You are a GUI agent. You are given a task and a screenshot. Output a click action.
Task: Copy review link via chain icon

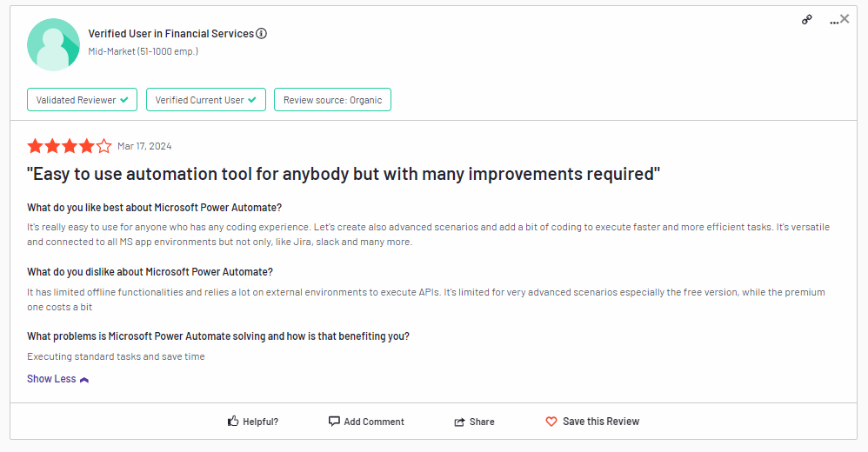coord(806,20)
